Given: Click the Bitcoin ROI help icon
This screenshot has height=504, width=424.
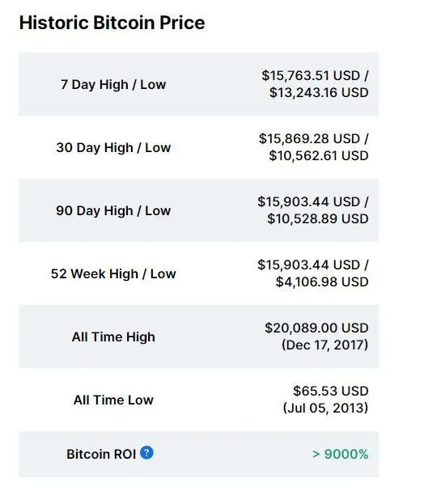Looking at the screenshot, I should click(x=146, y=452).
